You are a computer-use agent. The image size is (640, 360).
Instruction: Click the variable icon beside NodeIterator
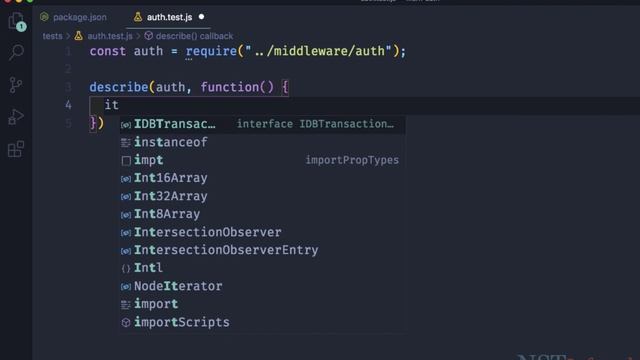(x=126, y=287)
